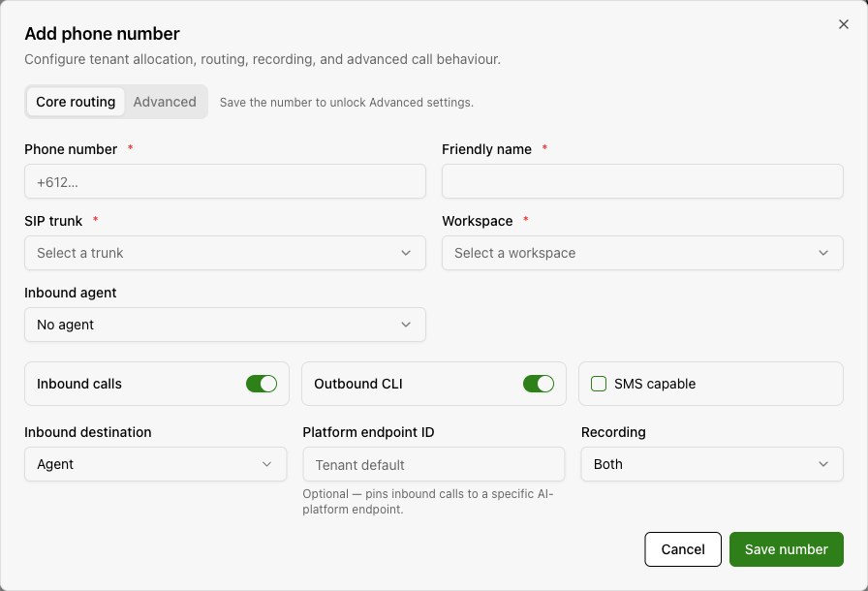Open the SIP trunk dropdown
868x591 pixels.
[225, 253]
